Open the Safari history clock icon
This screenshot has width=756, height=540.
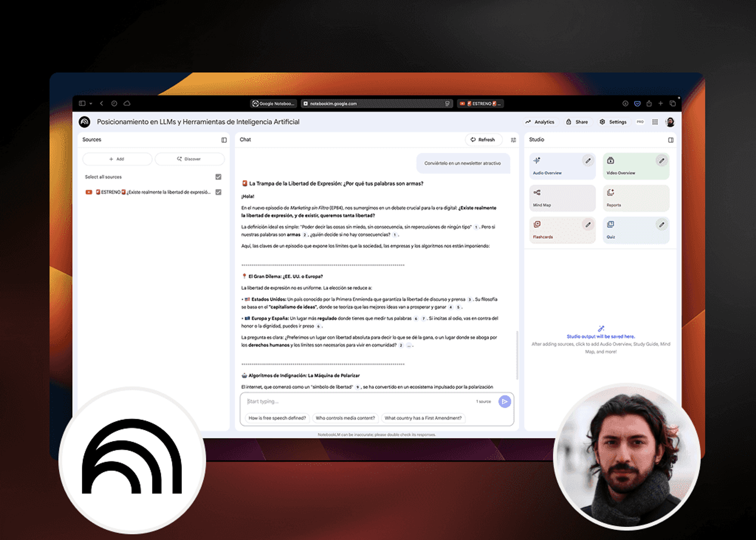click(114, 103)
